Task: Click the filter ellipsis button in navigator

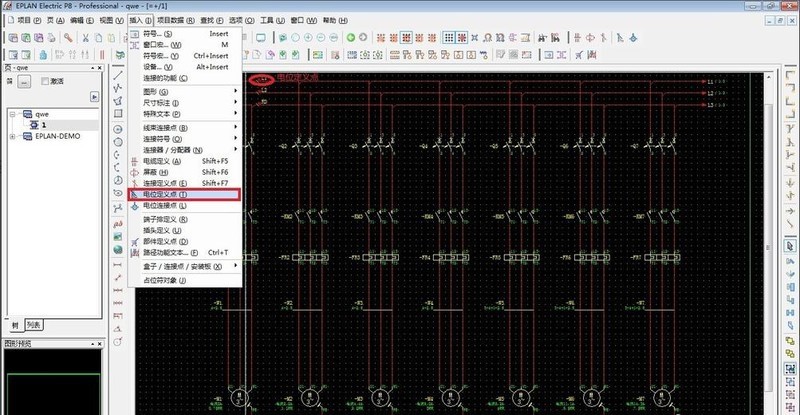Action: 24,81
